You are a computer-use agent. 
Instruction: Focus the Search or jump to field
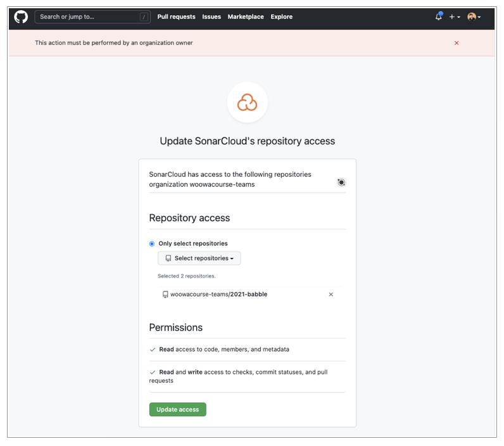point(92,16)
